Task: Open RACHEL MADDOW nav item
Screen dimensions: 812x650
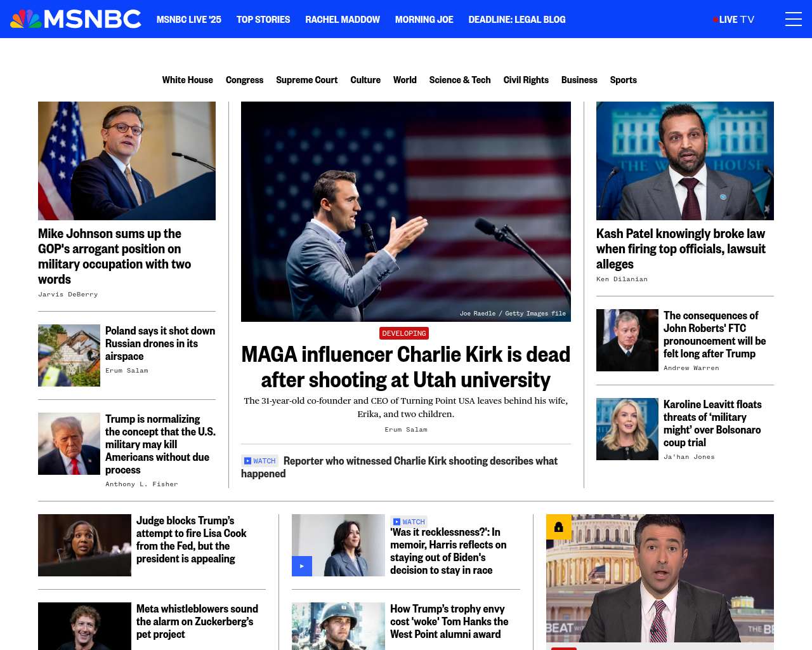Action: coord(343,20)
